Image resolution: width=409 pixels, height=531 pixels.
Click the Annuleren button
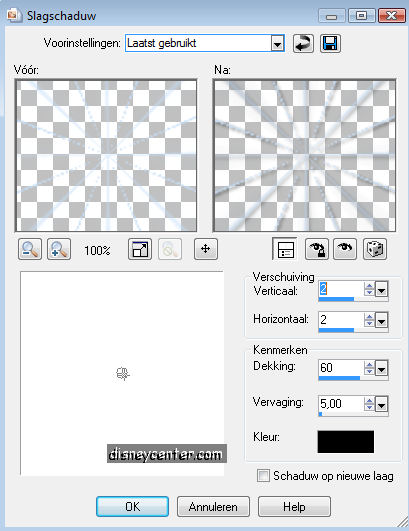coord(213,507)
